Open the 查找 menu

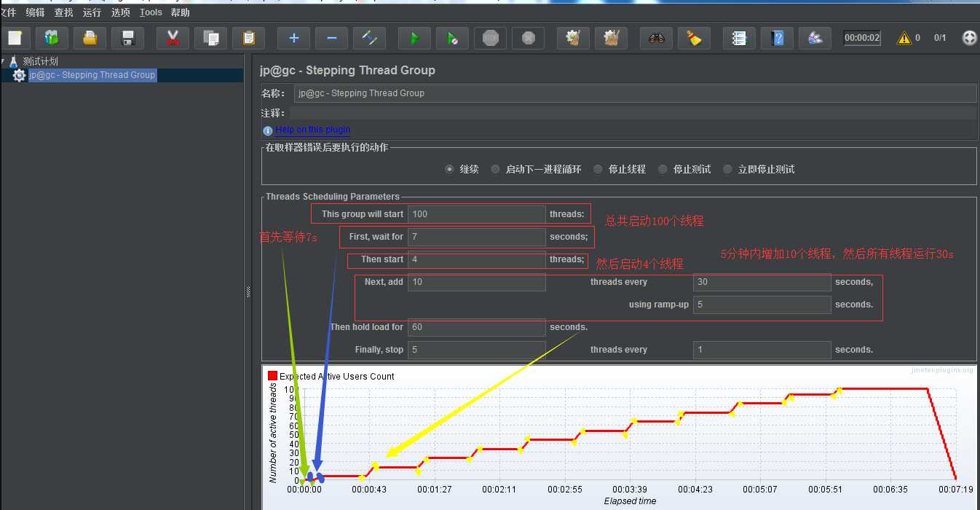[63, 12]
